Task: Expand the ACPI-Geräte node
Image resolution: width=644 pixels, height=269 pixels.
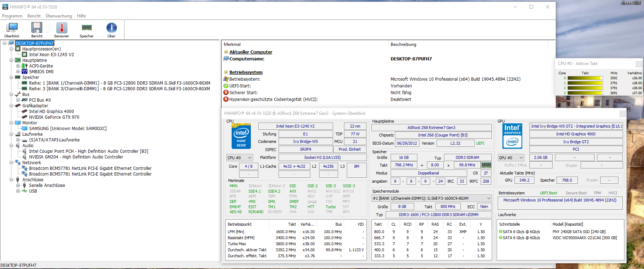Action: click(x=18, y=66)
